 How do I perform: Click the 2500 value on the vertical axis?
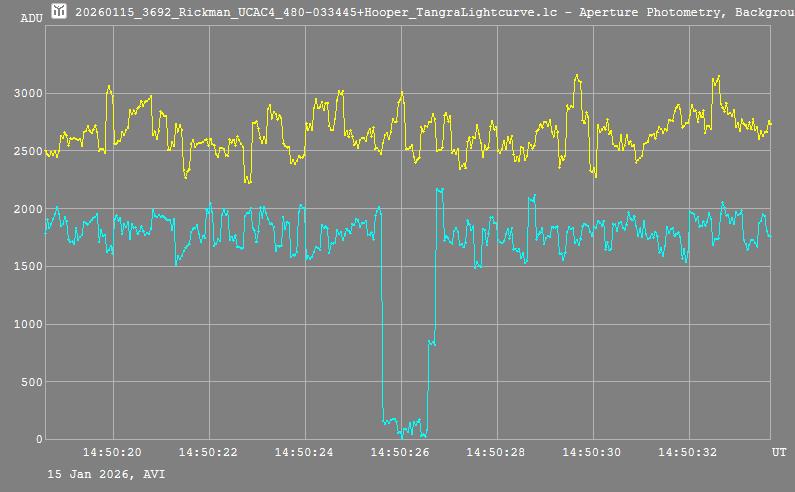(x=27, y=152)
